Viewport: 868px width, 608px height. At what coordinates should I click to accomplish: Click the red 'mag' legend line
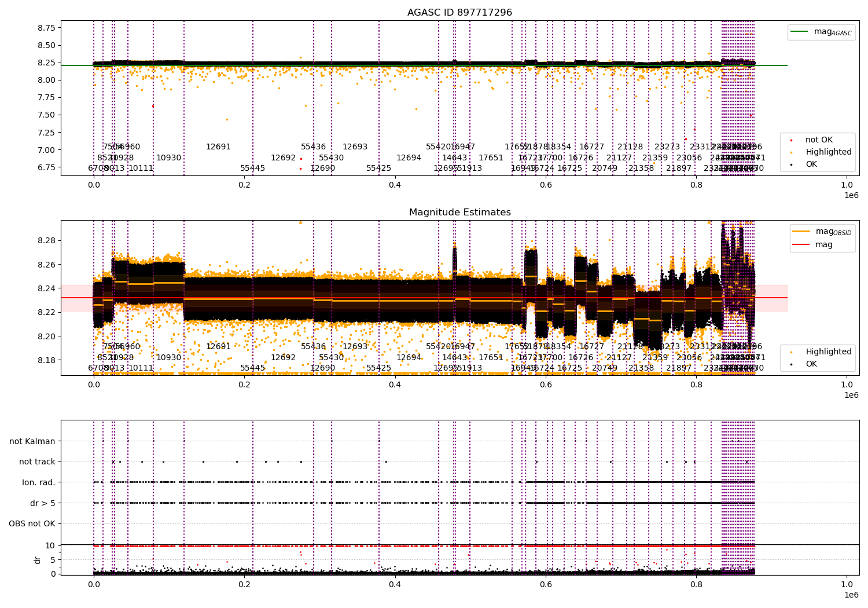point(801,244)
